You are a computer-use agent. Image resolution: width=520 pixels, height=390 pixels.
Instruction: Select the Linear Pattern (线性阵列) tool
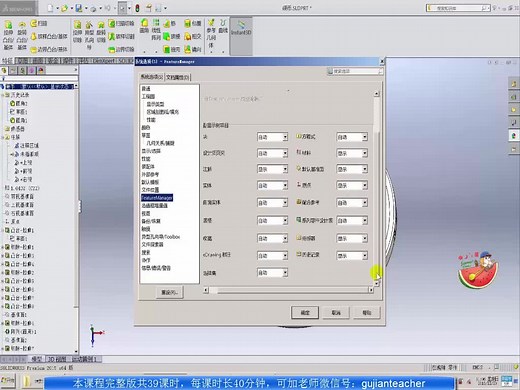pos(156,30)
